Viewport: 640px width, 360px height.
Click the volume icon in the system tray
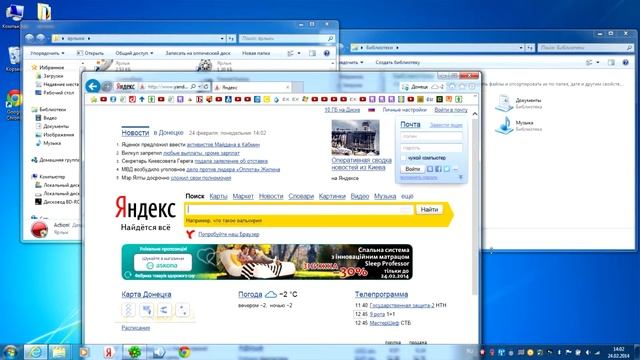click(x=588, y=352)
